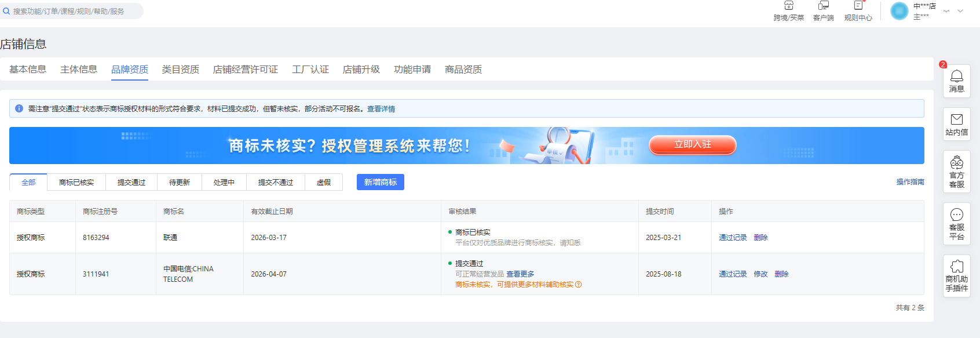The image size is (980, 338).
Task: Click 修改 for 中国电信 trademark
Action: [760, 274]
